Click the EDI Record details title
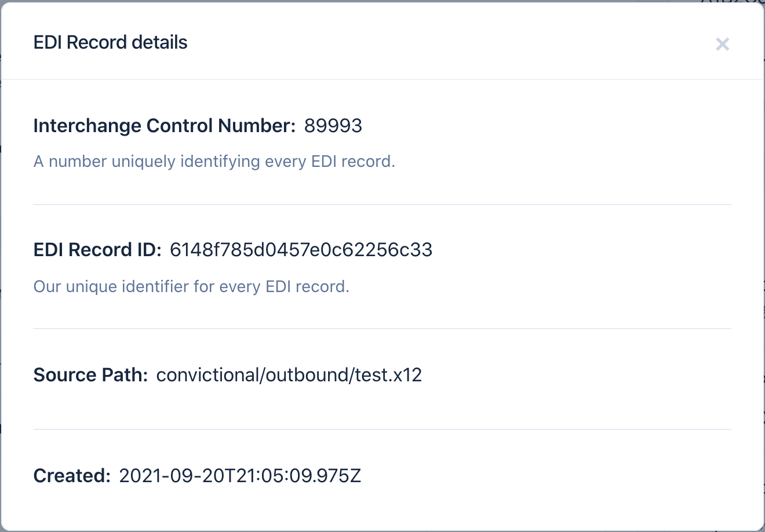Image resolution: width=765 pixels, height=532 pixels. point(110,42)
